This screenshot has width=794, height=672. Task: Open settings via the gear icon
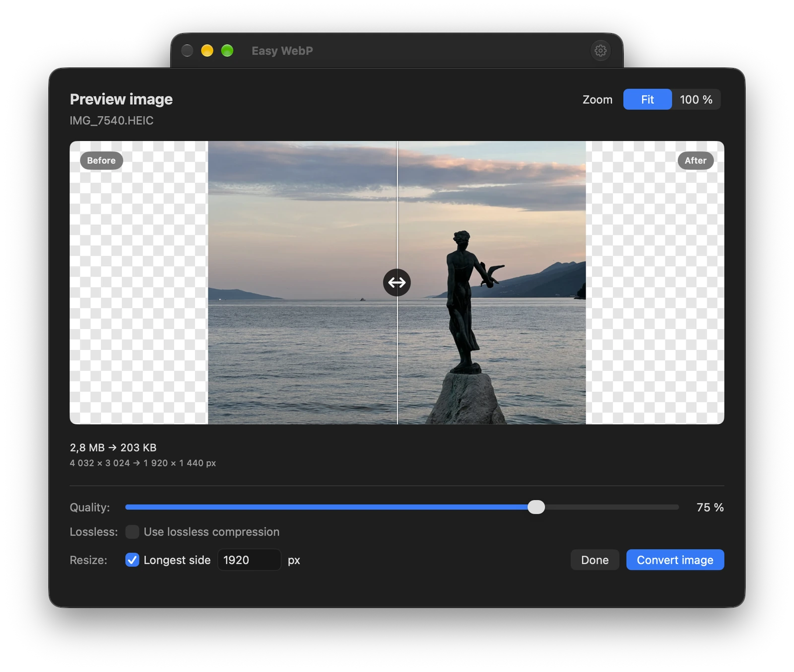coord(600,51)
